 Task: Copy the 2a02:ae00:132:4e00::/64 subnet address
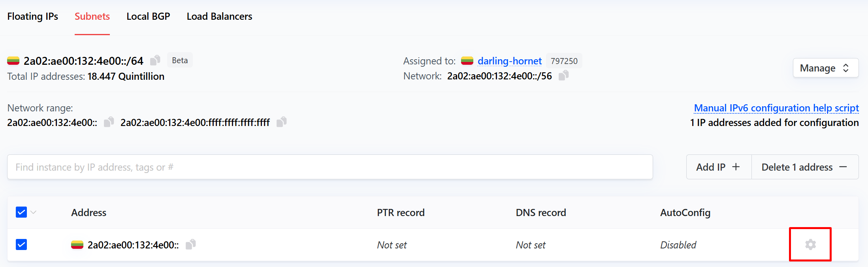click(x=155, y=60)
